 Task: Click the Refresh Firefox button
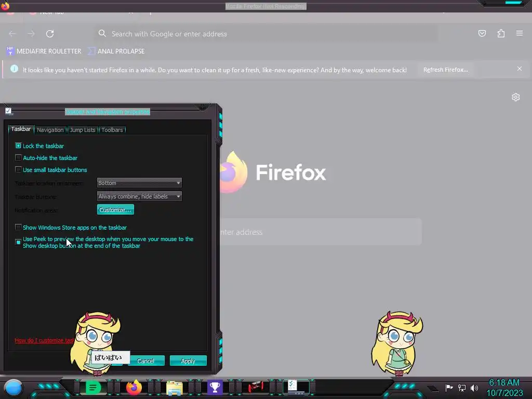click(445, 70)
